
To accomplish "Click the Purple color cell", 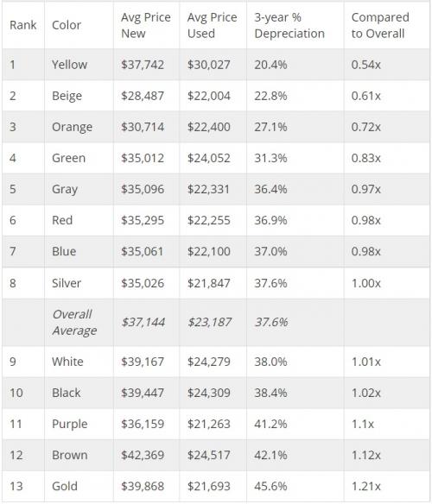I will [69, 424].
